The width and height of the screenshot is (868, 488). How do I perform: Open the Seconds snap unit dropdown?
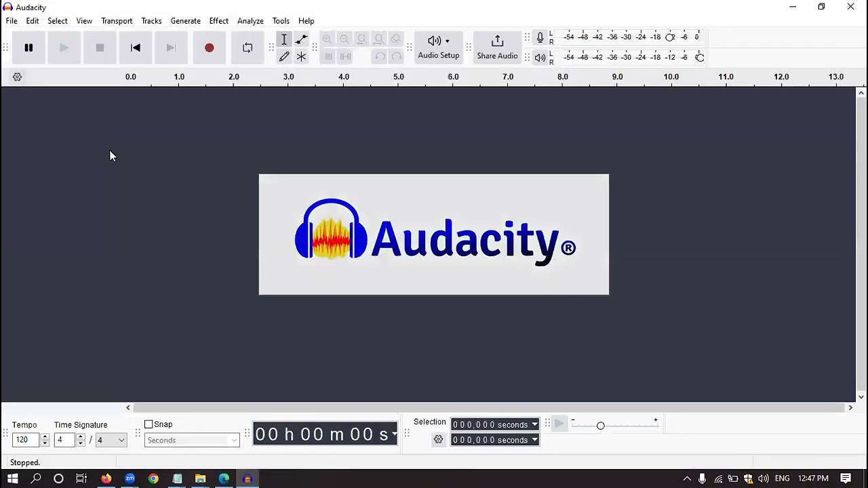192,441
